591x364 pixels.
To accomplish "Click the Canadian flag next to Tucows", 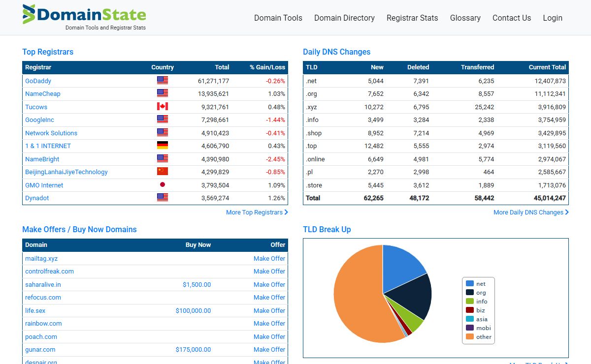I will [x=163, y=107].
